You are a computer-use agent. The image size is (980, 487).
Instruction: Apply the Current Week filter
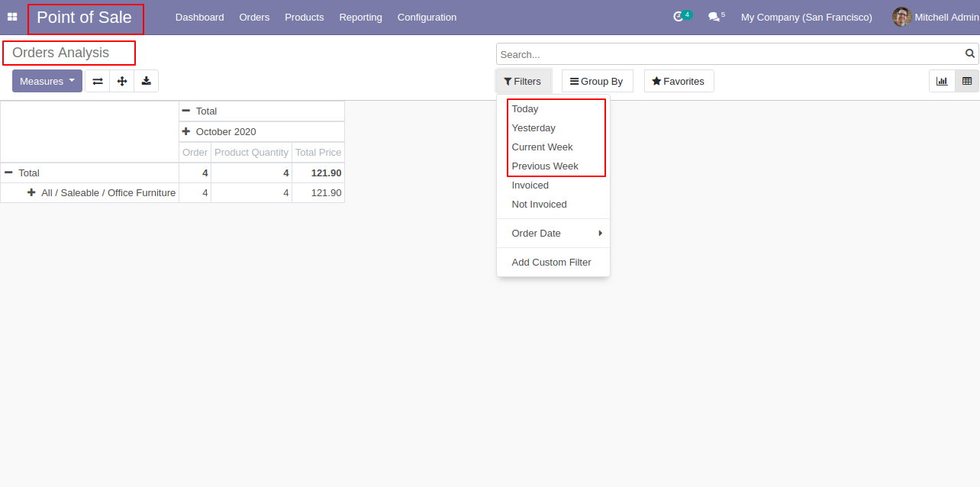coord(553,147)
